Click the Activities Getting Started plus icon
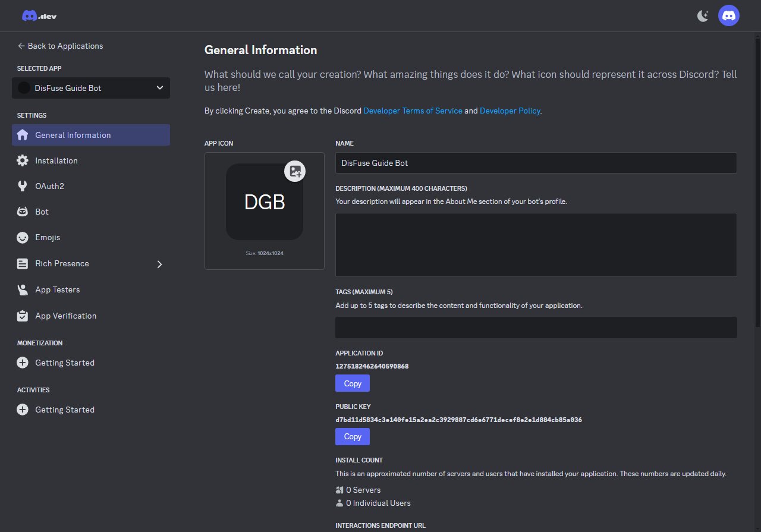 point(23,410)
